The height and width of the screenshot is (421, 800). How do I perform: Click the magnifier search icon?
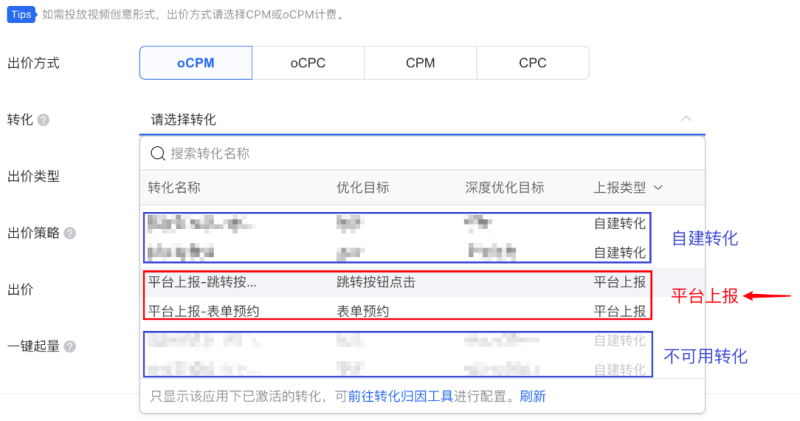pos(158,153)
